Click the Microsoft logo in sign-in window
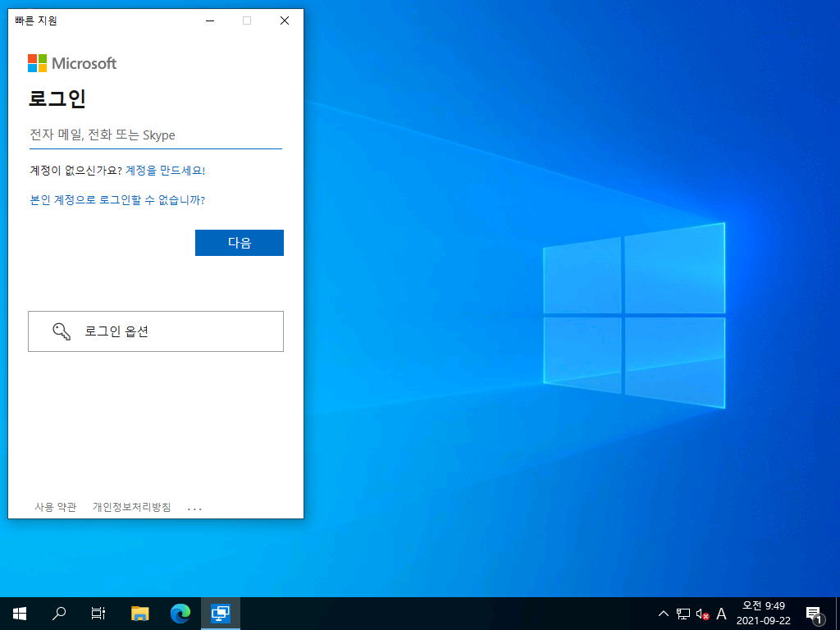 click(x=72, y=63)
